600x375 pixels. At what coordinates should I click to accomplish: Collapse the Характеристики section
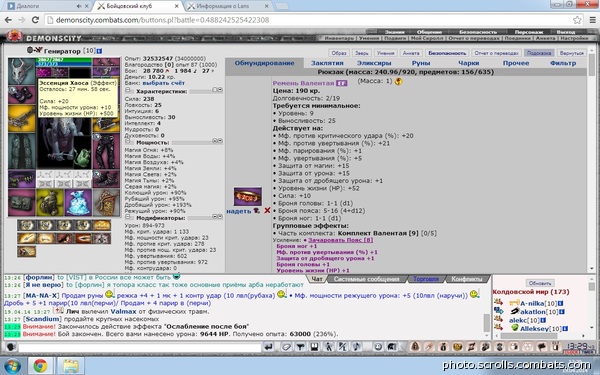tap(128, 91)
